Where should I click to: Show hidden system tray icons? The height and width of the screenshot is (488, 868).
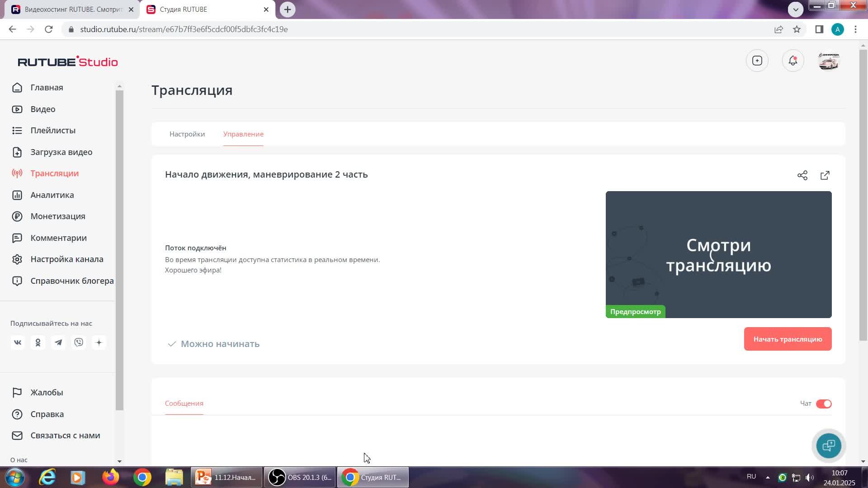point(768,478)
